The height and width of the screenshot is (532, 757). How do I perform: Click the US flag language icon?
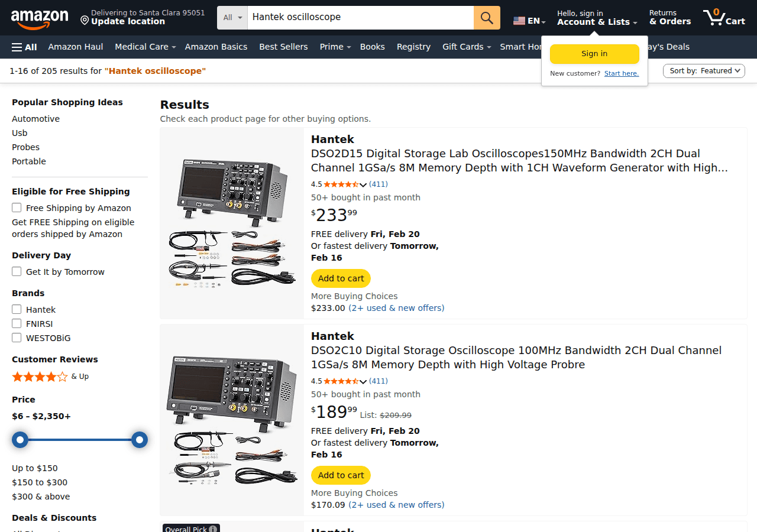519,21
